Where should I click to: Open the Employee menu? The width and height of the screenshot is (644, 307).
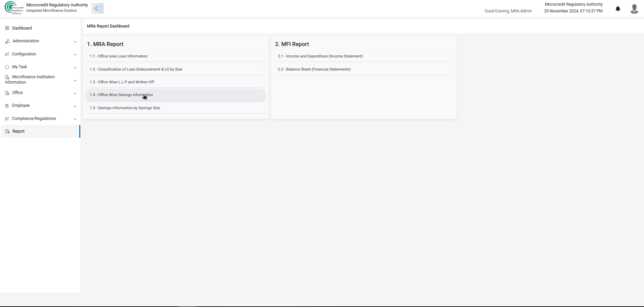point(40,105)
